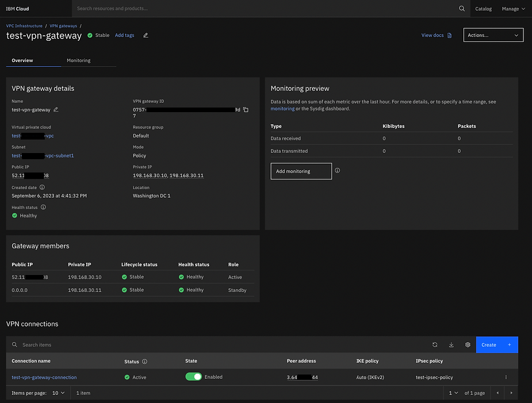Follow the monitoring link in preview text
The image size is (532, 403).
click(282, 109)
